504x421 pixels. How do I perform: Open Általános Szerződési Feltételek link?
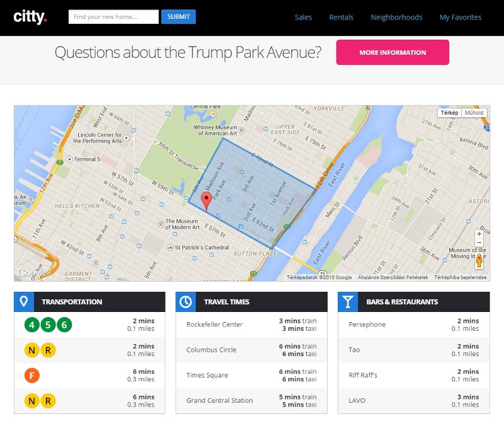[392, 277]
